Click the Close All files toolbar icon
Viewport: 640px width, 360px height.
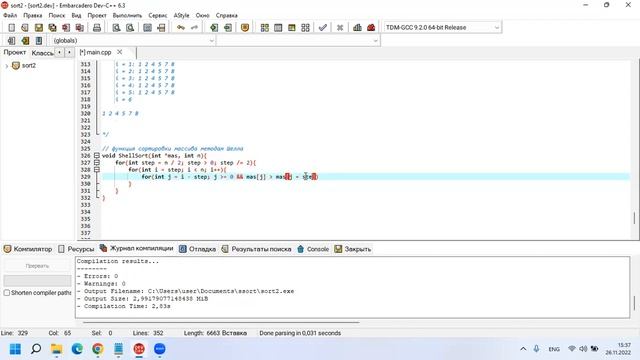tap(80, 27)
